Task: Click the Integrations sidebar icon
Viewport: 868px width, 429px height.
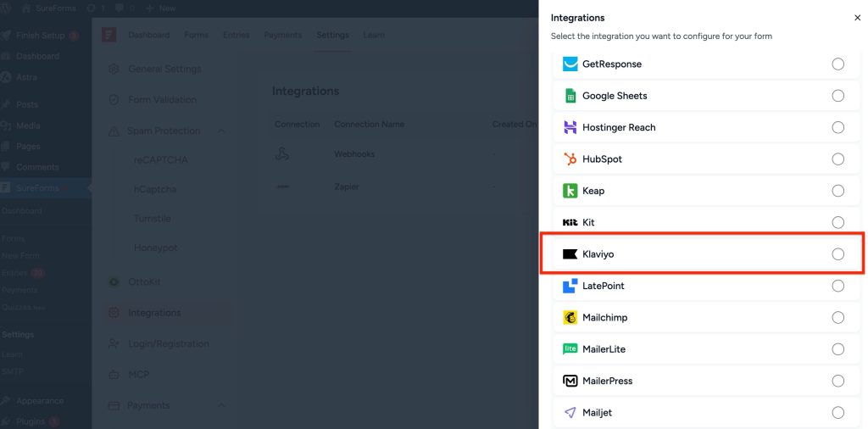Action: coord(114,313)
